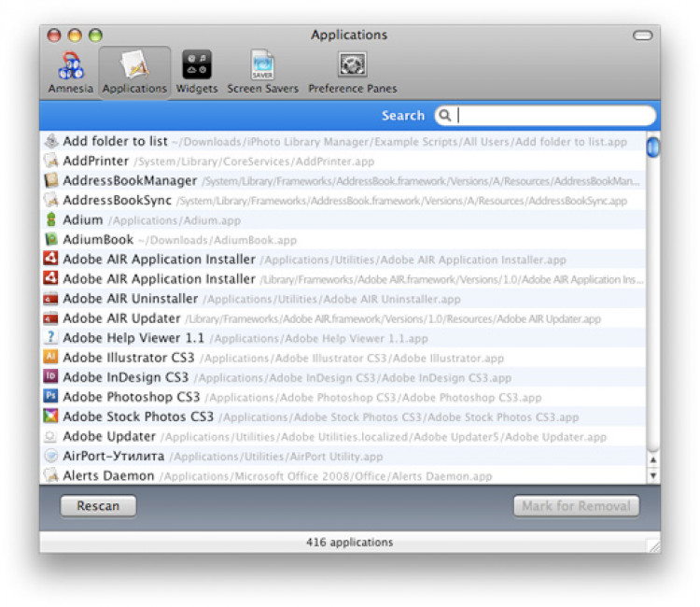
Task: Select "AirPort-Утилита" entry name
Action: pyautogui.click(x=114, y=456)
